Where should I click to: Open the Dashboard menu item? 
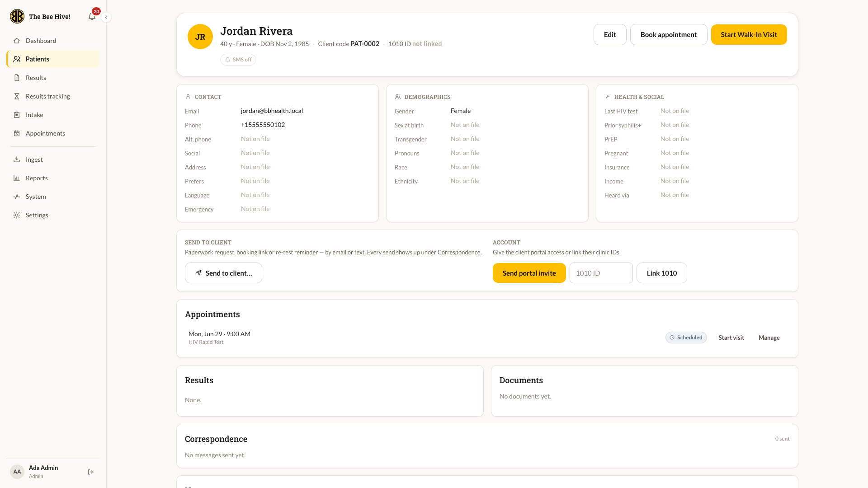coord(53,41)
